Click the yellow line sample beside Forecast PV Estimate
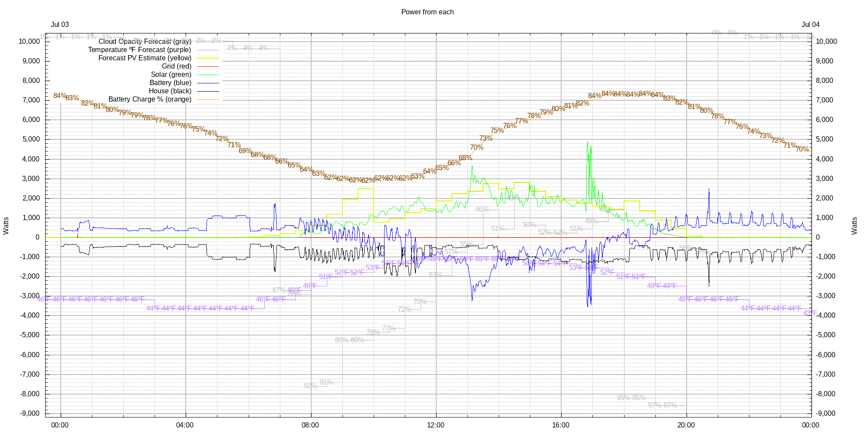The height and width of the screenshot is (434, 868). point(208,58)
